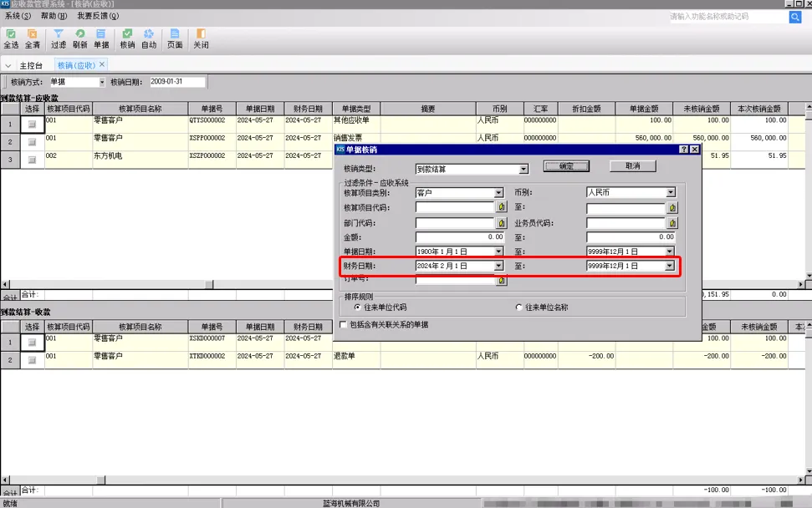Click 财务日期 column header in 收款 table
The height and width of the screenshot is (508, 812).
pos(308,327)
